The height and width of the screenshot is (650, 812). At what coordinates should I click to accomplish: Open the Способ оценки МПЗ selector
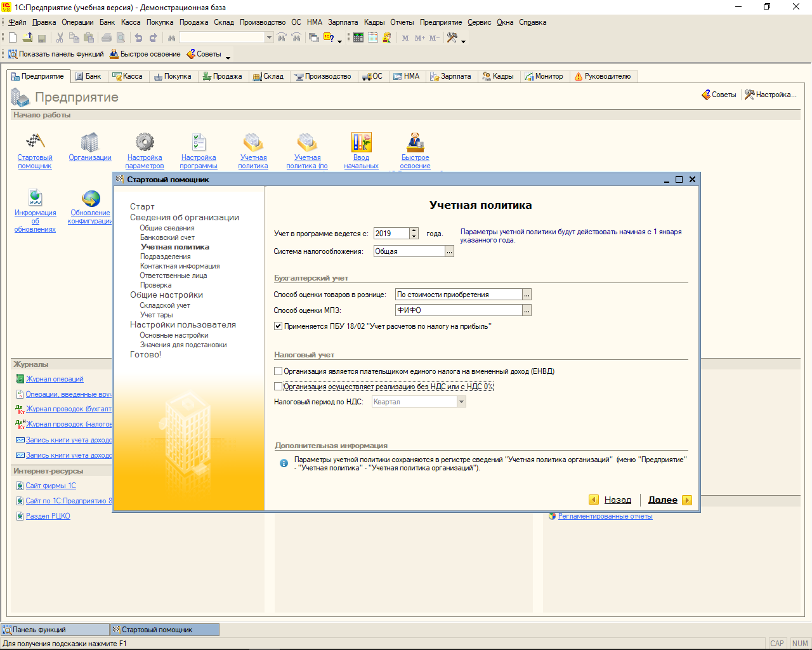(527, 310)
